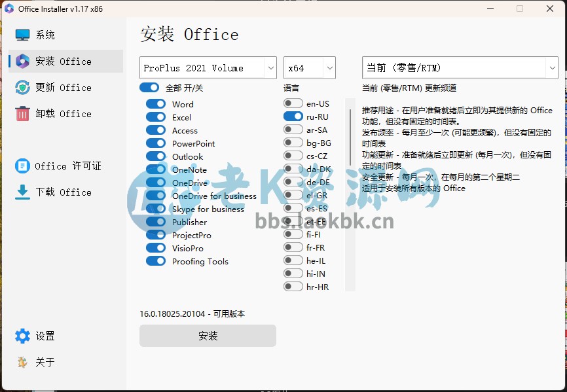Disable the Proofing Tools switch
This screenshot has width=567, height=392.
click(156, 261)
